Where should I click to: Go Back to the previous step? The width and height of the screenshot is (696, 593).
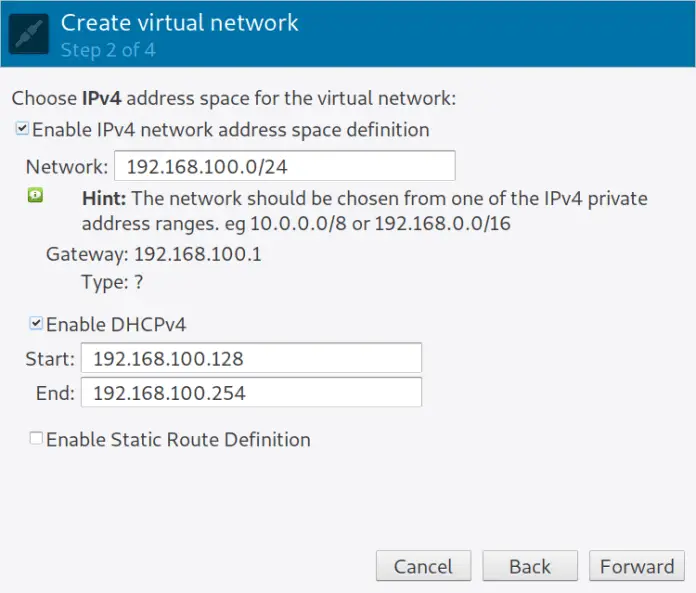529,566
